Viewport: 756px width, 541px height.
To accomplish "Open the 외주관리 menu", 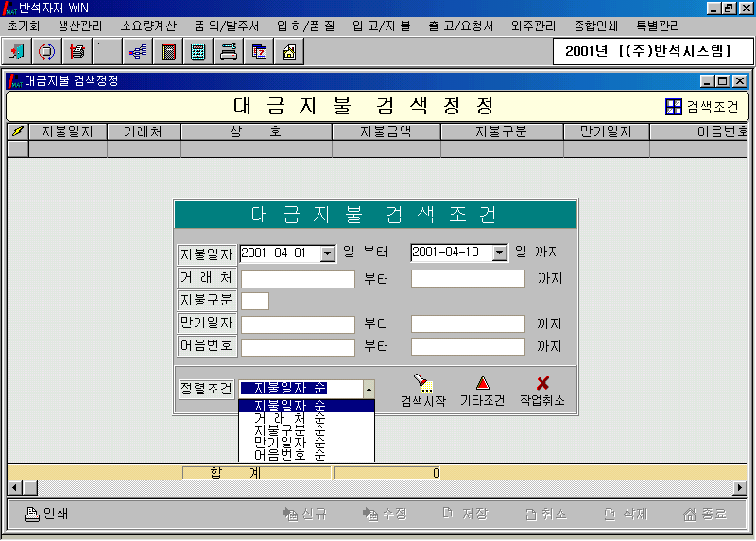I will [533, 26].
